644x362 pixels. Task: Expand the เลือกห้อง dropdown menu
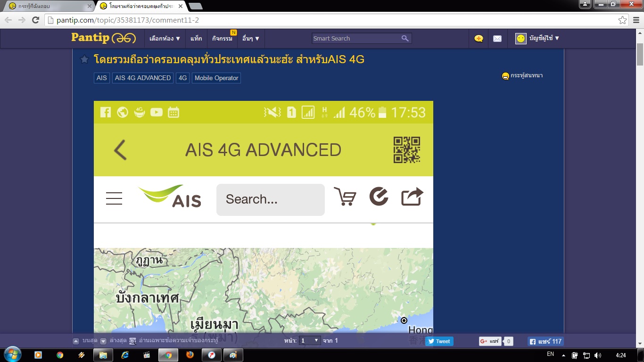(165, 39)
